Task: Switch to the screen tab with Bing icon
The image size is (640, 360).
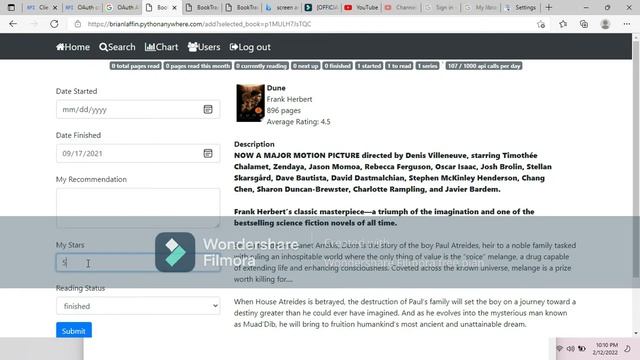Action: coord(281,7)
